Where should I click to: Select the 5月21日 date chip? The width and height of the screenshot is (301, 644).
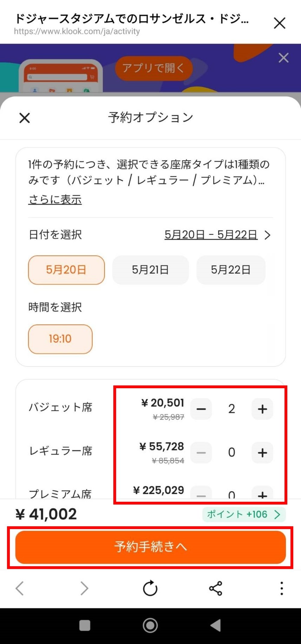150,270
